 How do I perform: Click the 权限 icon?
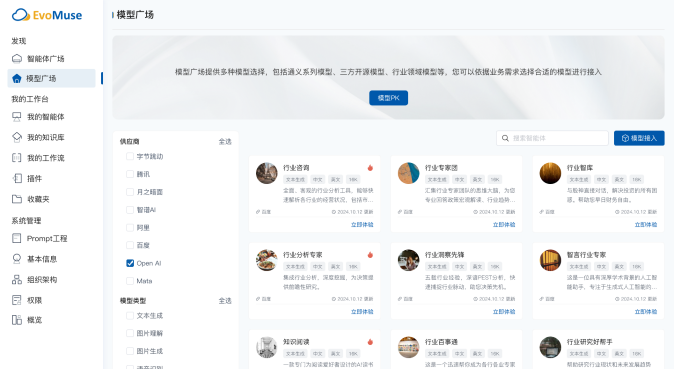point(17,300)
